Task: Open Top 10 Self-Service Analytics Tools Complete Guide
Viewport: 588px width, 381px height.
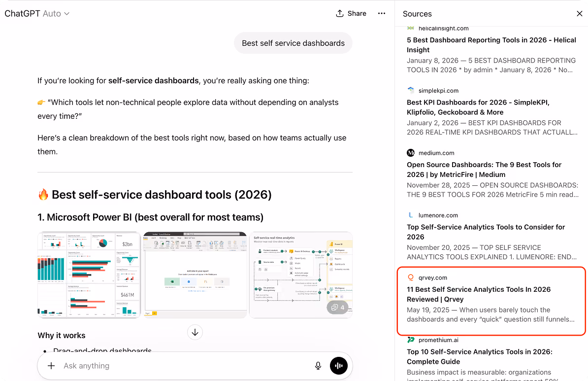Action: point(480,356)
